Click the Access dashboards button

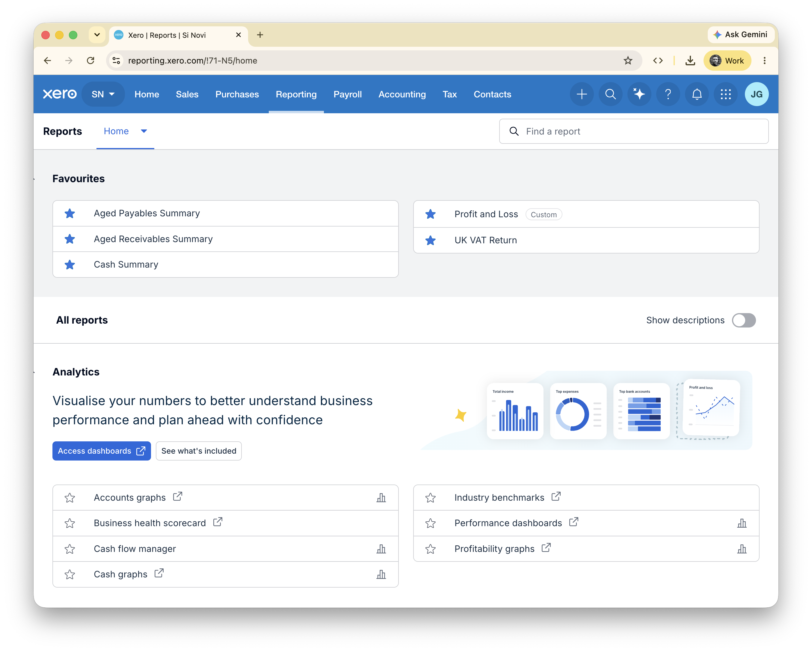tap(101, 451)
